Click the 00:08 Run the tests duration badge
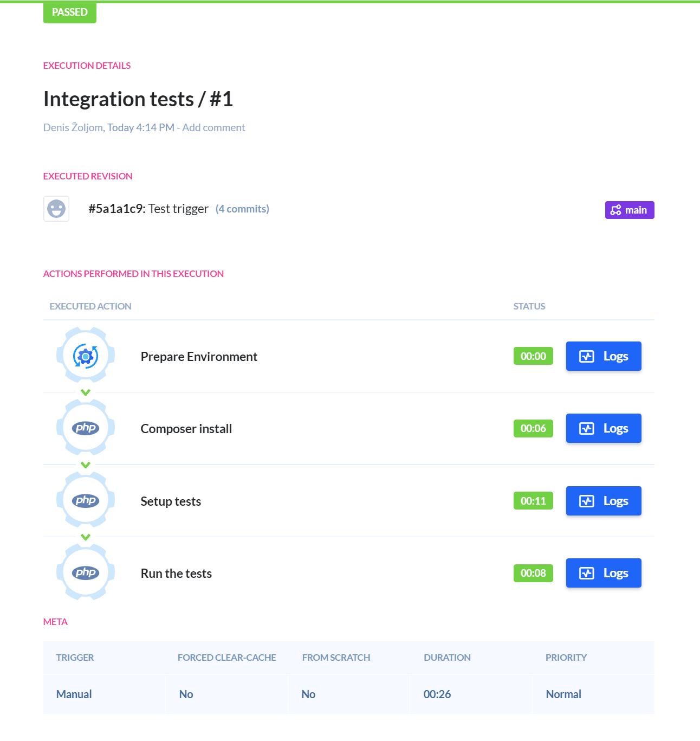Viewport: 700px width, 741px height. (533, 573)
